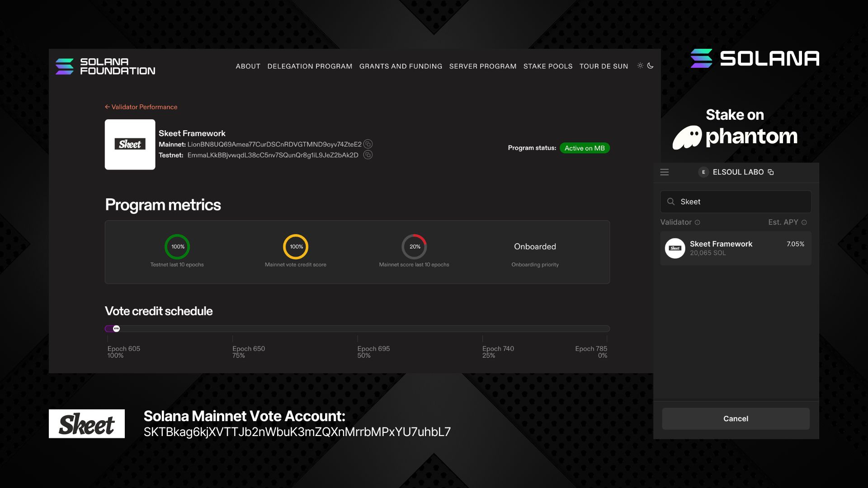
Task: Click the copy icon next to Testnet address
Action: pyautogui.click(x=368, y=155)
